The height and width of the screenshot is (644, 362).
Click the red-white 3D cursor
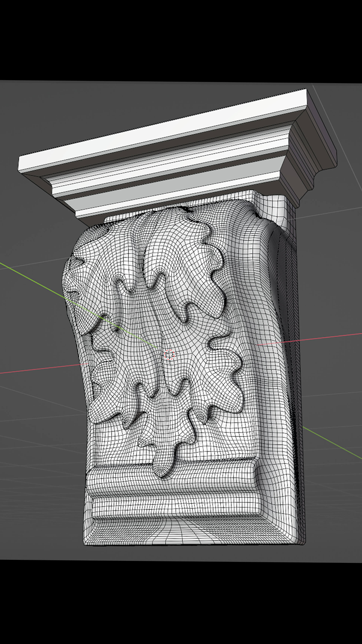(x=169, y=355)
